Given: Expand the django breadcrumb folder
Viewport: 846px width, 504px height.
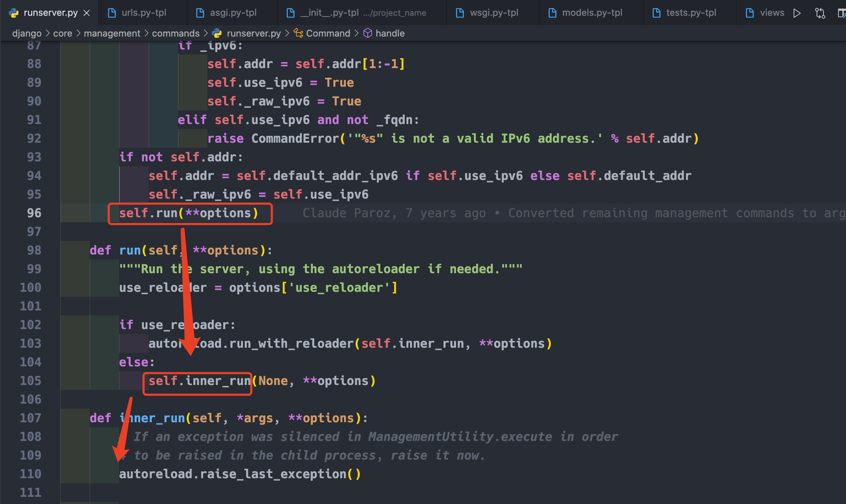Looking at the screenshot, I should click(x=27, y=33).
